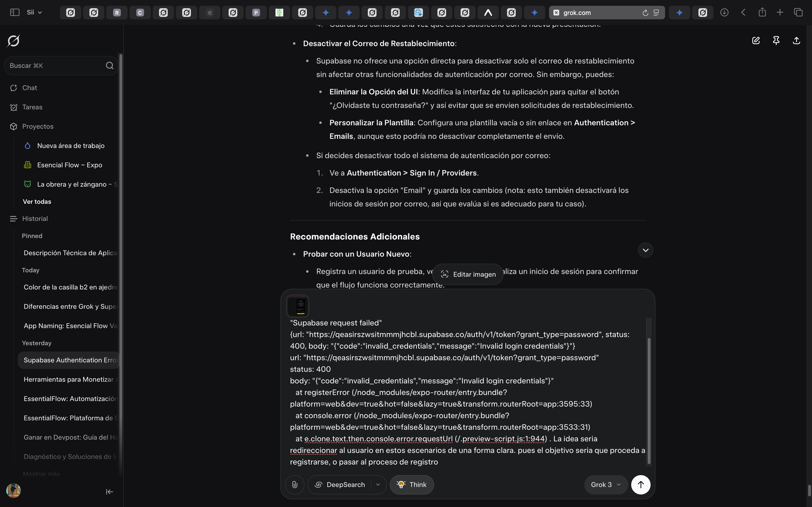Click the Editar imagen button
812x507 pixels.
click(x=468, y=274)
